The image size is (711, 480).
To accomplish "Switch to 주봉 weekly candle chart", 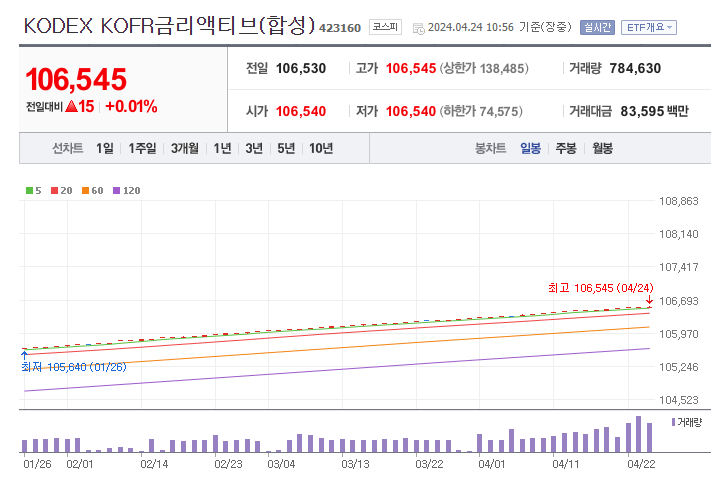I will [x=566, y=148].
